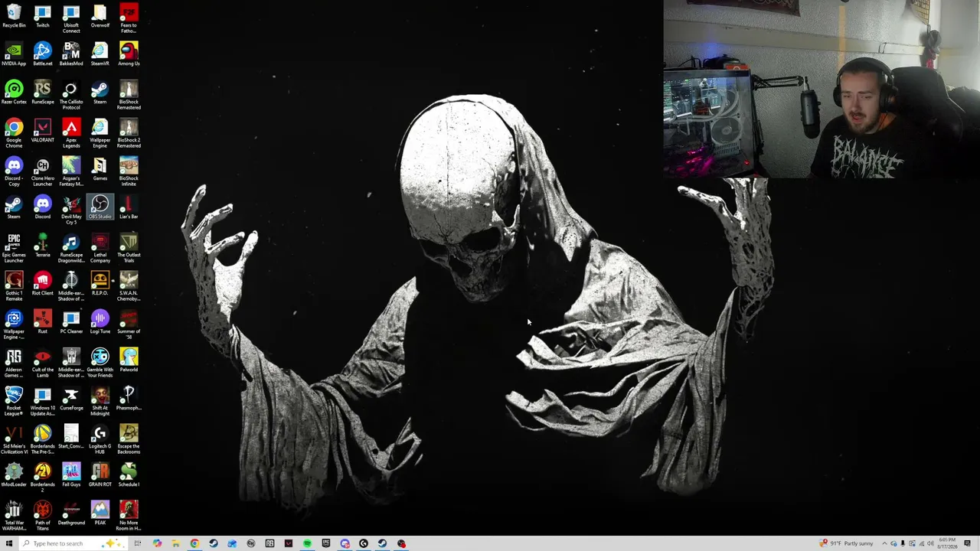Open the Discord - Copy shortcut
Screen dimensions: 980x551
(14, 172)
